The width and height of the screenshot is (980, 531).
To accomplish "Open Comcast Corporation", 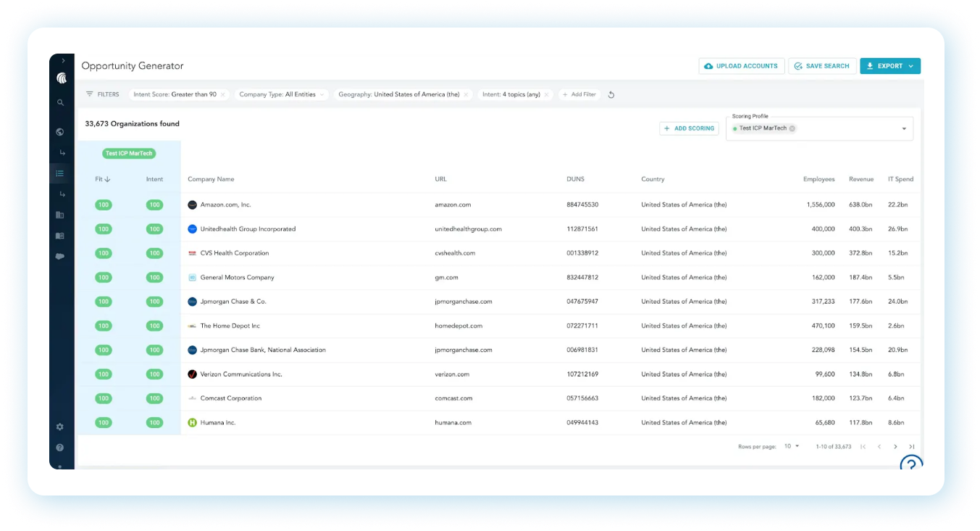I will pyautogui.click(x=231, y=398).
